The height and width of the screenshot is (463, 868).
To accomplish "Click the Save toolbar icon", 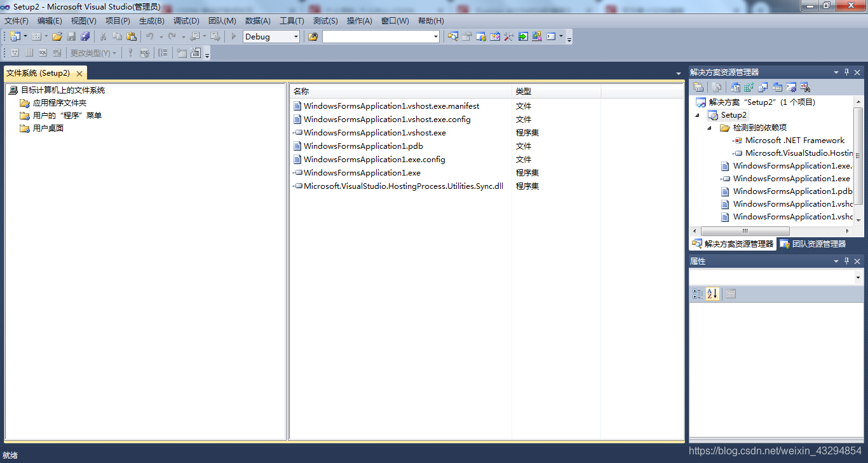I will click(71, 36).
